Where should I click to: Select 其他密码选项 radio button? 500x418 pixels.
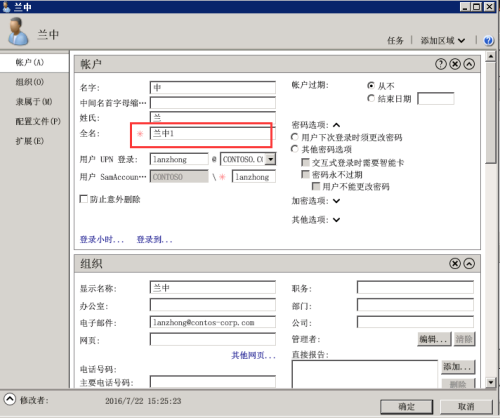coord(294,149)
